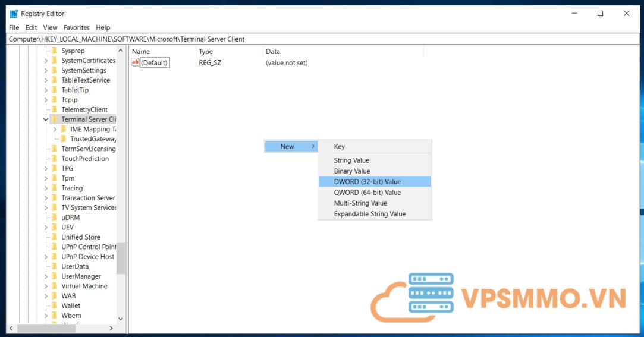Select the (Default) string value icon
This screenshot has width=644, height=337.
(135, 62)
